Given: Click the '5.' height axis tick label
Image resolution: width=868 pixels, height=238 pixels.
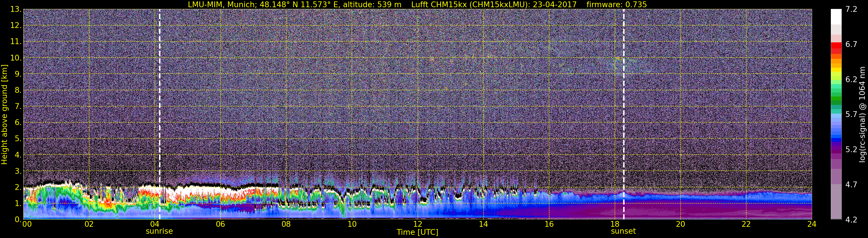Looking at the screenshot, I should pos(18,139).
